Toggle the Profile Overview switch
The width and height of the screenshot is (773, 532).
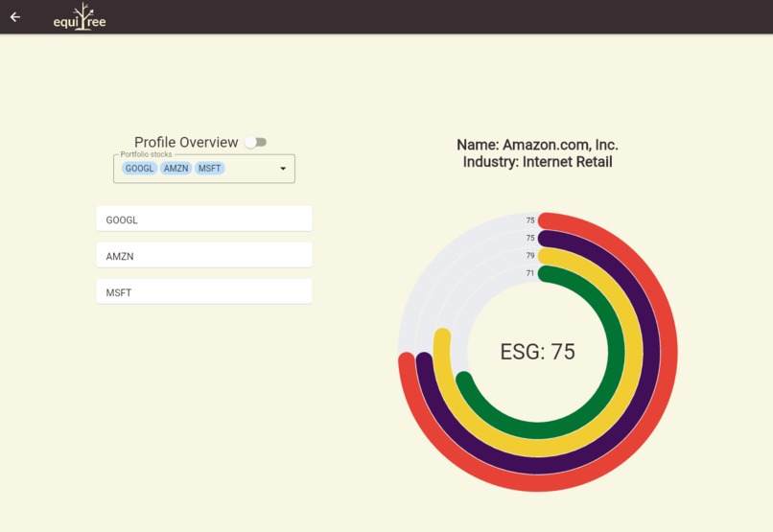click(256, 143)
